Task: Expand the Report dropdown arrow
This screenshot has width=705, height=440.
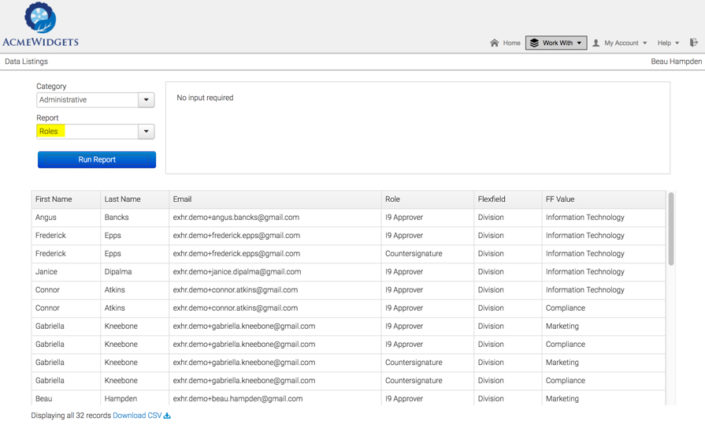Action: (x=146, y=131)
